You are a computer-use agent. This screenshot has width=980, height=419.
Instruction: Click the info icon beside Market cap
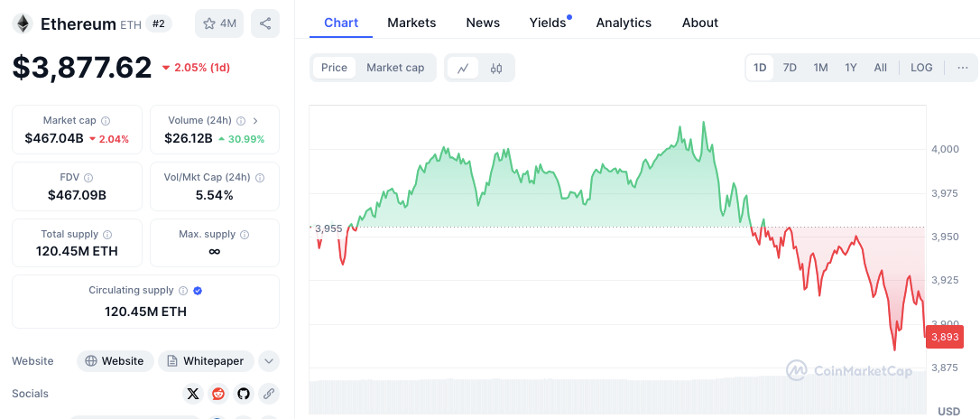[x=106, y=121]
